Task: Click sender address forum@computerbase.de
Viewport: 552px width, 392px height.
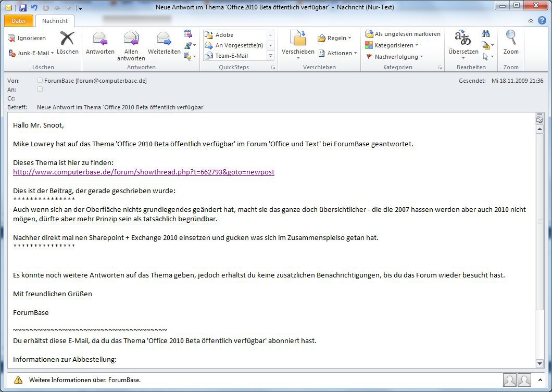Action: pos(111,81)
